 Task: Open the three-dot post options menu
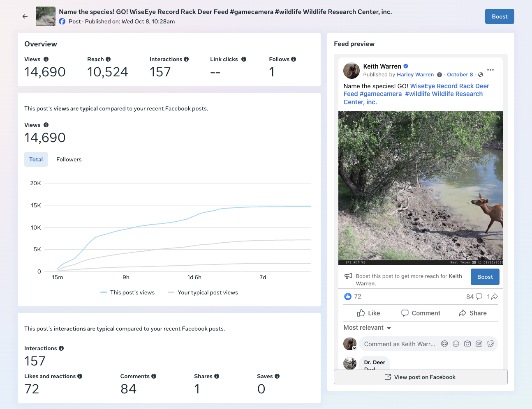(490, 69)
